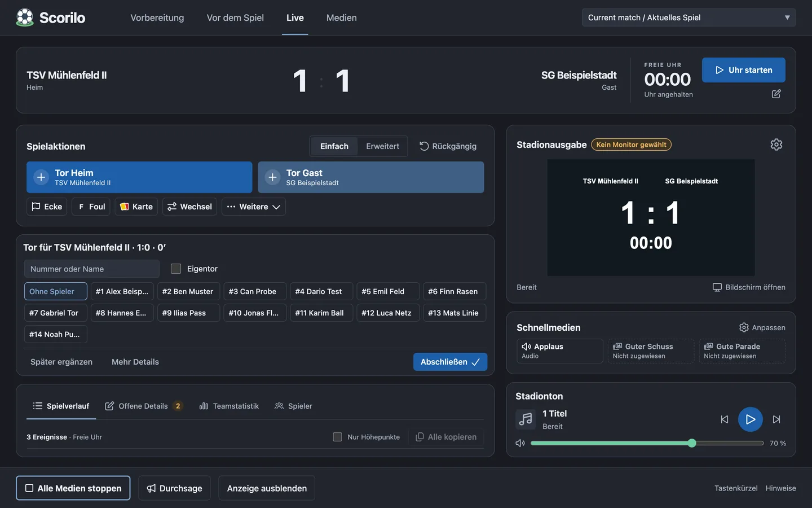Open Bildschirm öffnen display link
This screenshot has height=508, width=812.
point(749,287)
